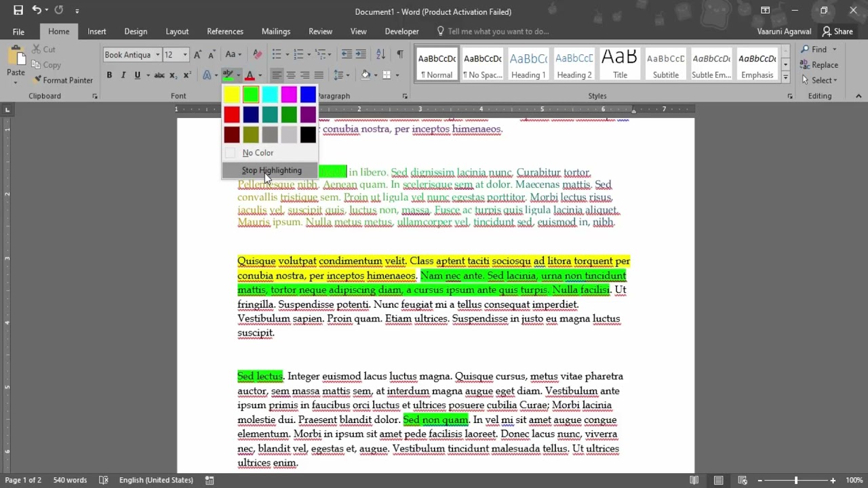The width and height of the screenshot is (868, 488).
Task: Click the Format Painter brush icon
Action: [x=37, y=80]
